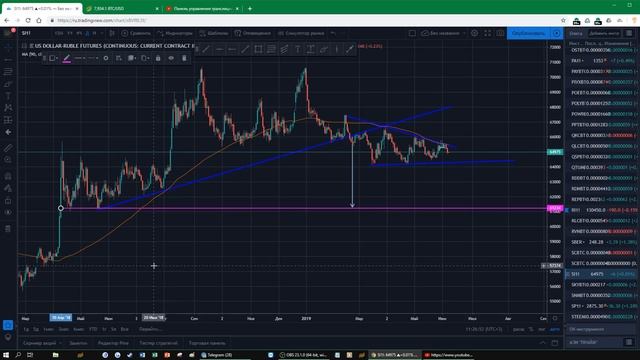Pick the brush tool in left sidebar
Viewport: 640px width, 360px height.
[x=8, y=84]
